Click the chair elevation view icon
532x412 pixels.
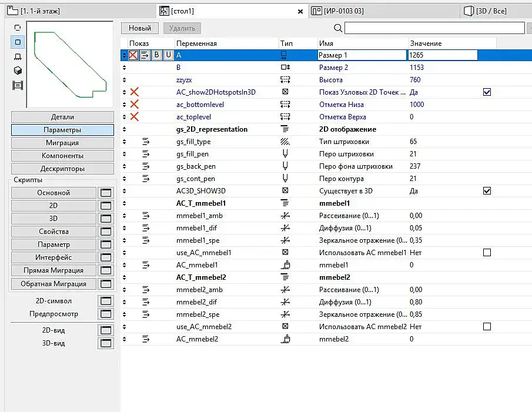pyautogui.click(x=18, y=56)
